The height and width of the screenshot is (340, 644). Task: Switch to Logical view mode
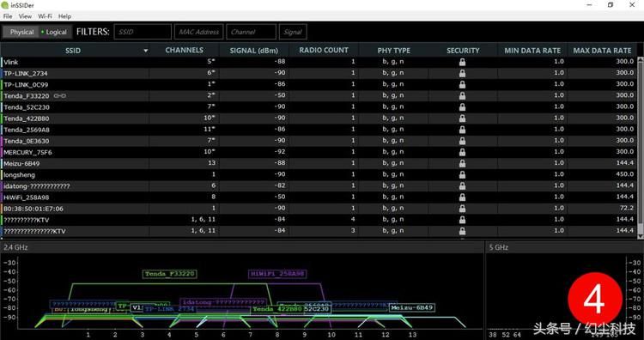point(54,32)
